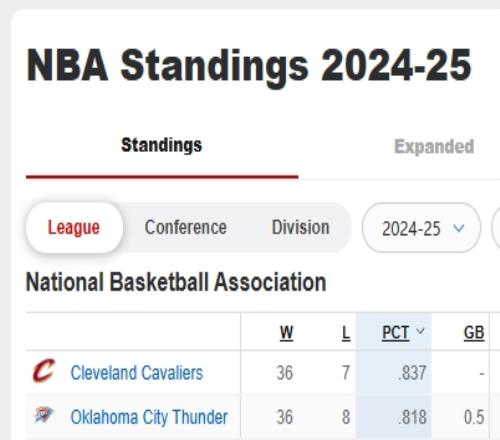500x440 pixels.
Task: Sort table by L column
Action: 346,333
